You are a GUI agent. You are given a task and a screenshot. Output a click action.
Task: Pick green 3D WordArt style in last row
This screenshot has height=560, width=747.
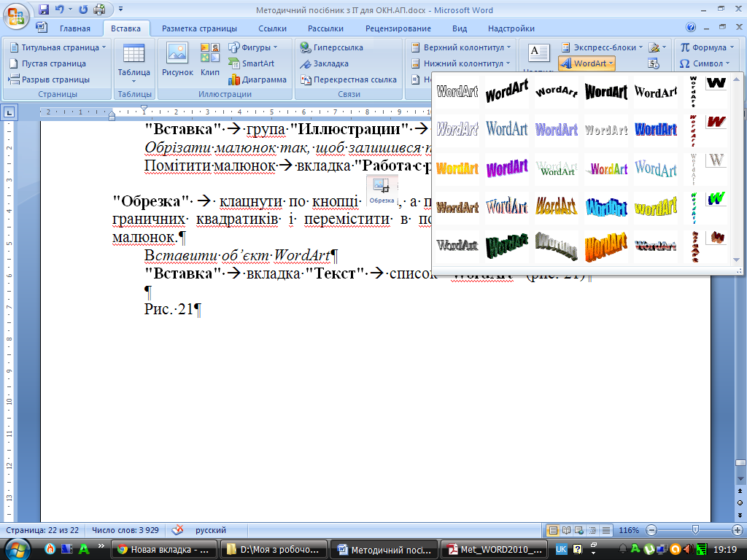pyautogui.click(x=507, y=246)
